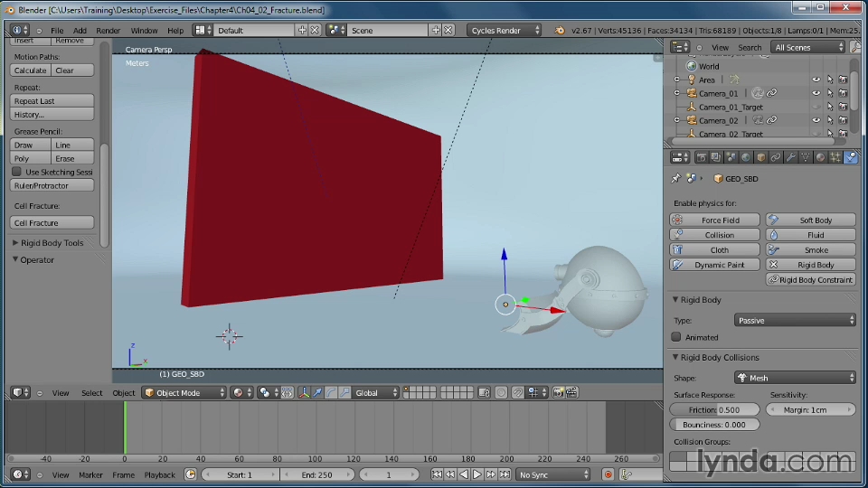Open the Object Mode dropdown
868x488 pixels.
click(184, 393)
